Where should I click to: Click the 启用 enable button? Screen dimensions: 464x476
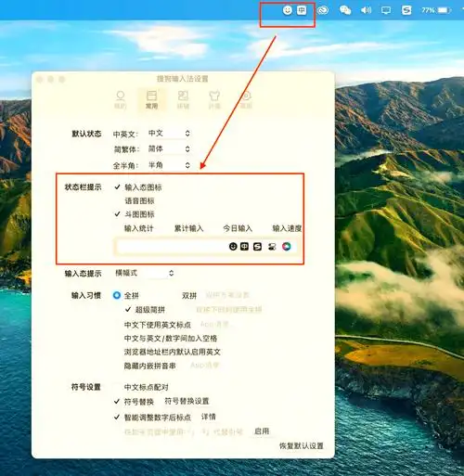262,431
